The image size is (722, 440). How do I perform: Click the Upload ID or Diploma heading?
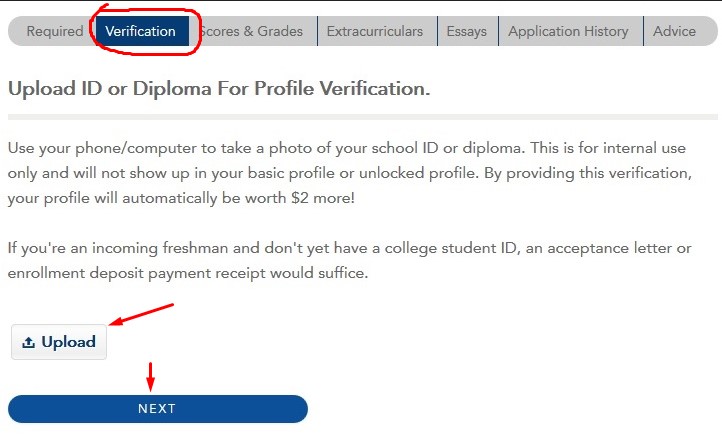click(x=219, y=89)
